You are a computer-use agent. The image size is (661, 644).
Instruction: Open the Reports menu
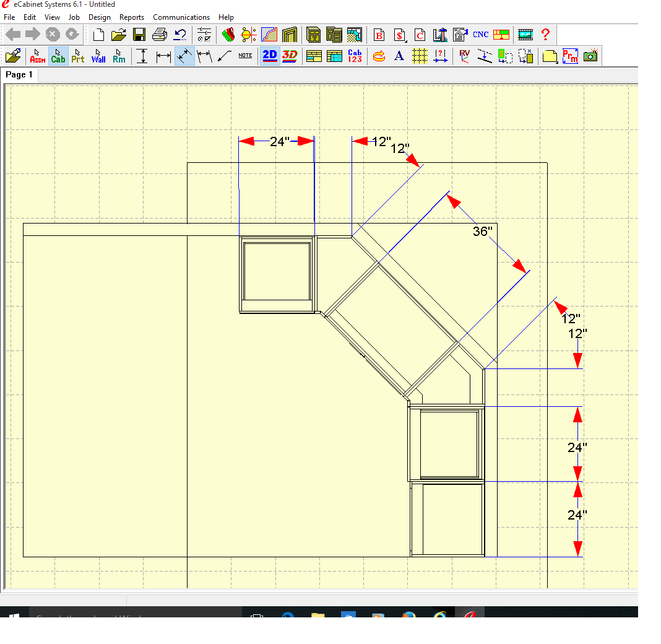point(132,17)
